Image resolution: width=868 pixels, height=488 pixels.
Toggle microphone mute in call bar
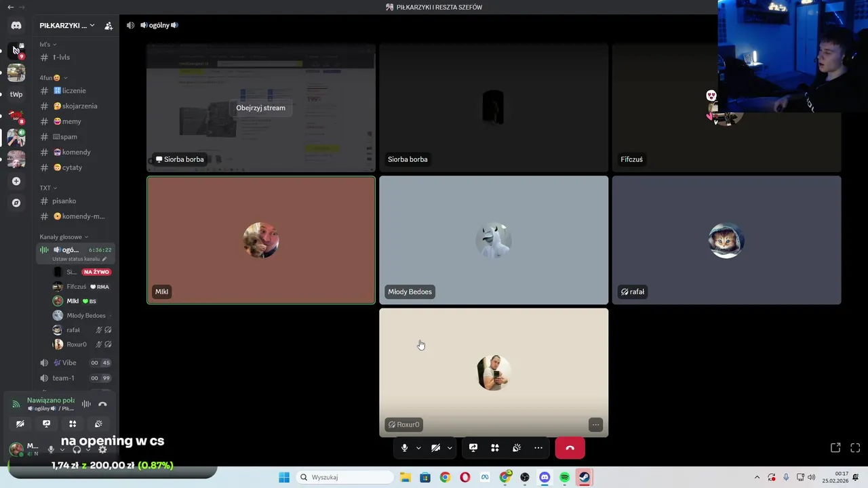tap(404, 448)
